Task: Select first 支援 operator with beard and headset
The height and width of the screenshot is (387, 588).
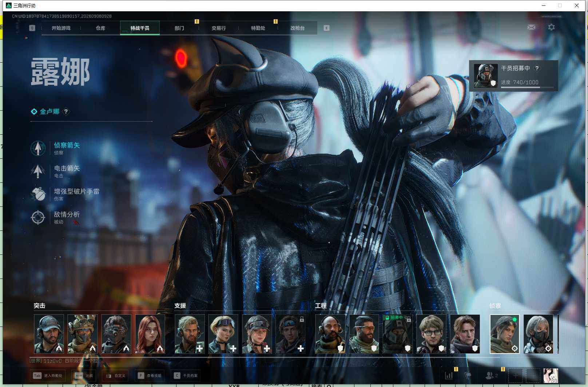Action: (190, 334)
